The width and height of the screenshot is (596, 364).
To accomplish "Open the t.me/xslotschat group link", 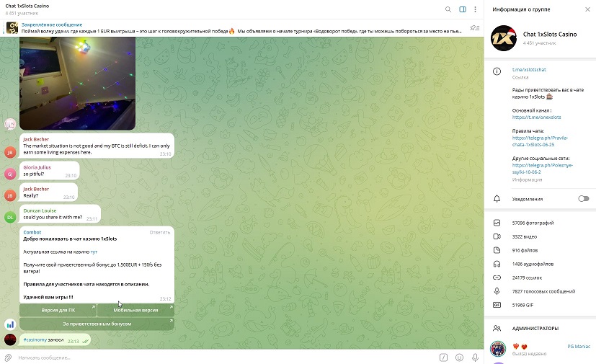I will pyautogui.click(x=529, y=70).
